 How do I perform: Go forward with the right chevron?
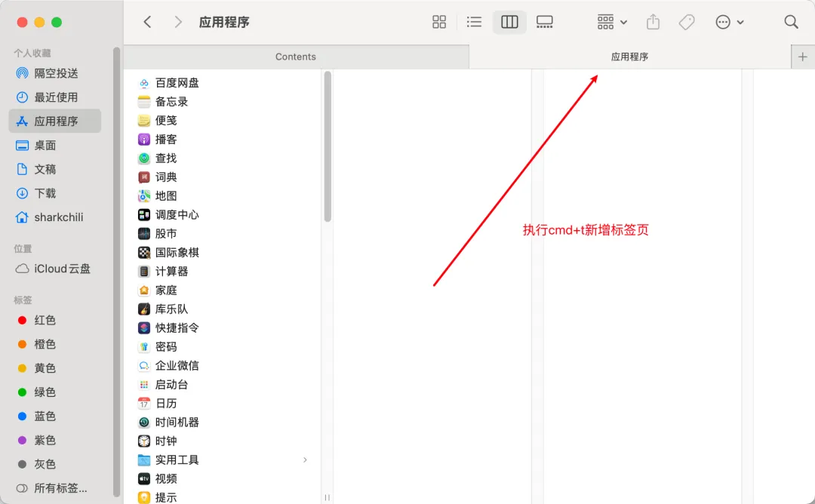(178, 22)
